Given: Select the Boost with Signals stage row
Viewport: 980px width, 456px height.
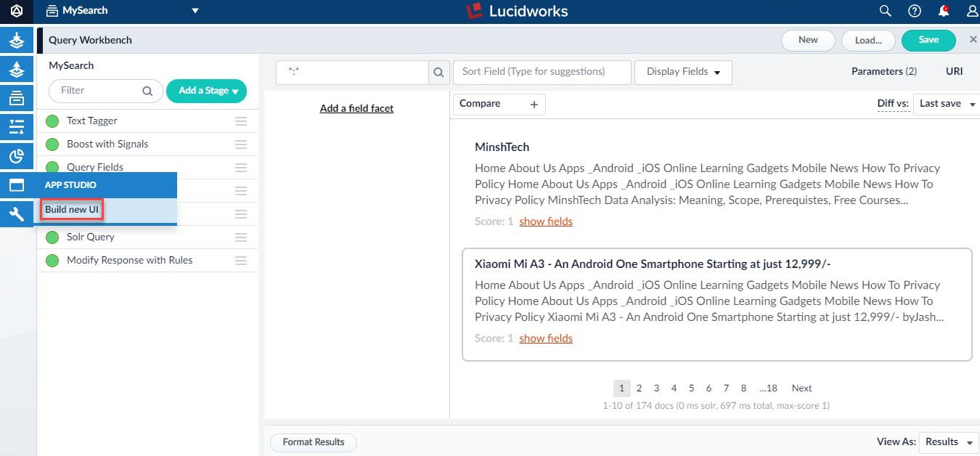Looking at the screenshot, I should point(147,144).
